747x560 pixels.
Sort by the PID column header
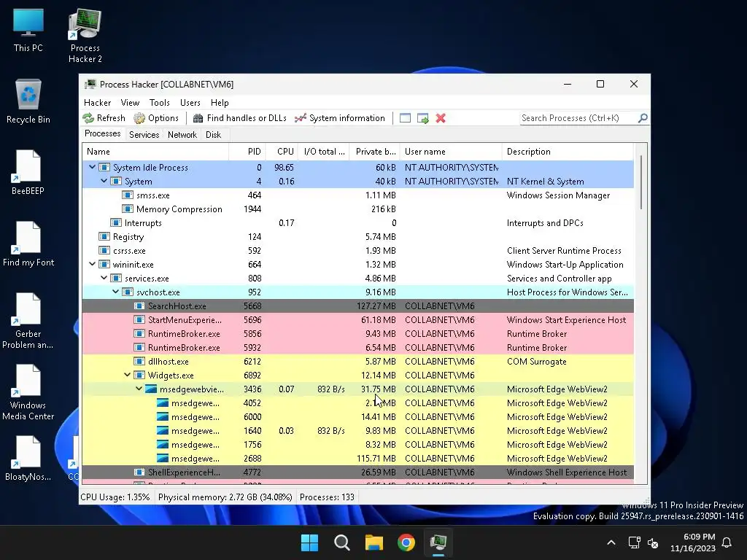[x=247, y=152]
